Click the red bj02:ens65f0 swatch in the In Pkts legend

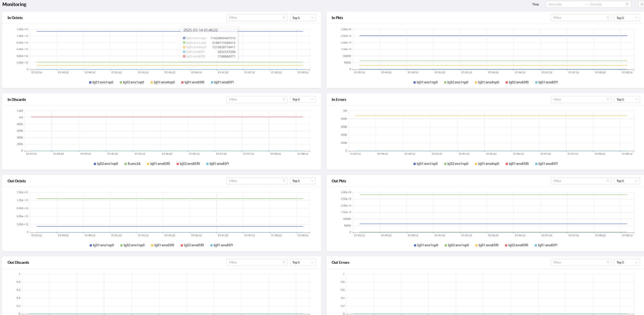pos(507,82)
